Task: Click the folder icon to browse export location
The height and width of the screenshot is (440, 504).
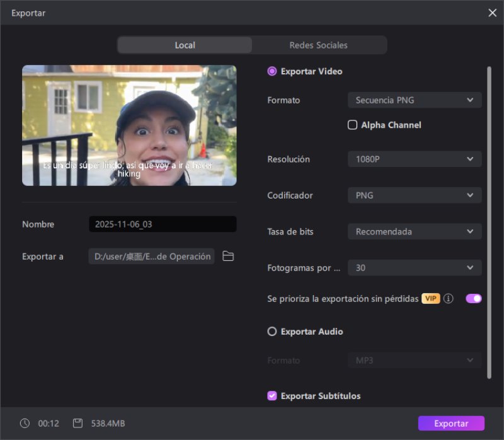Action: click(x=228, y=257)
